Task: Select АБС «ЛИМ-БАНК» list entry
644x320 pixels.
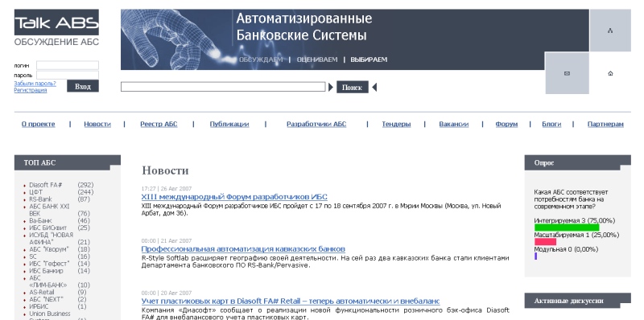Action: click(x=48, y=281)
